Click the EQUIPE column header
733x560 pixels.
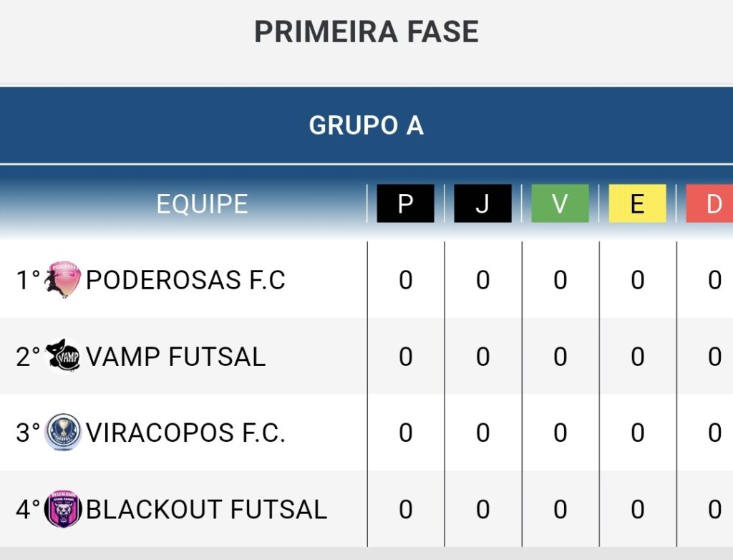[202, 204]
